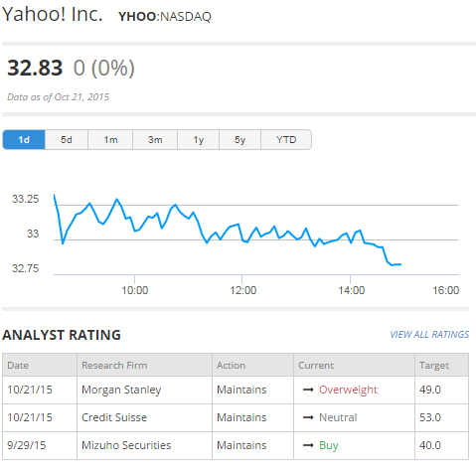Select the 3m time range
This screenshot has height=472, width=476.
(x=155, y=140)
